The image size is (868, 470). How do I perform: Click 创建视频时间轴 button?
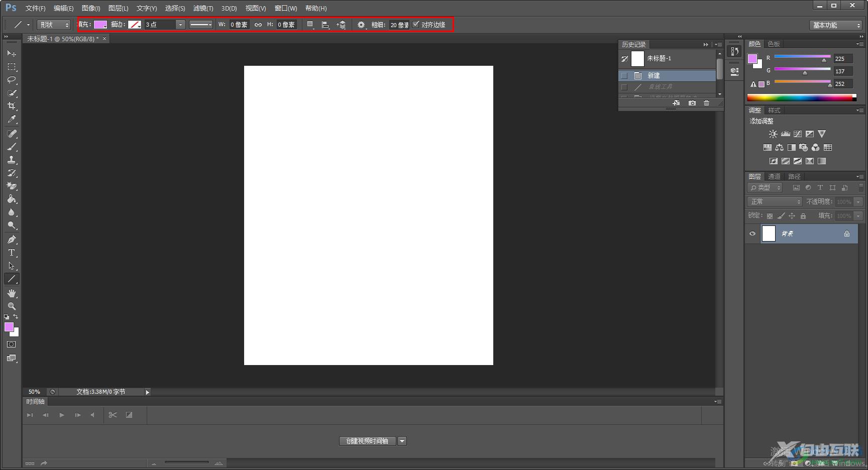tap(368, 441)
